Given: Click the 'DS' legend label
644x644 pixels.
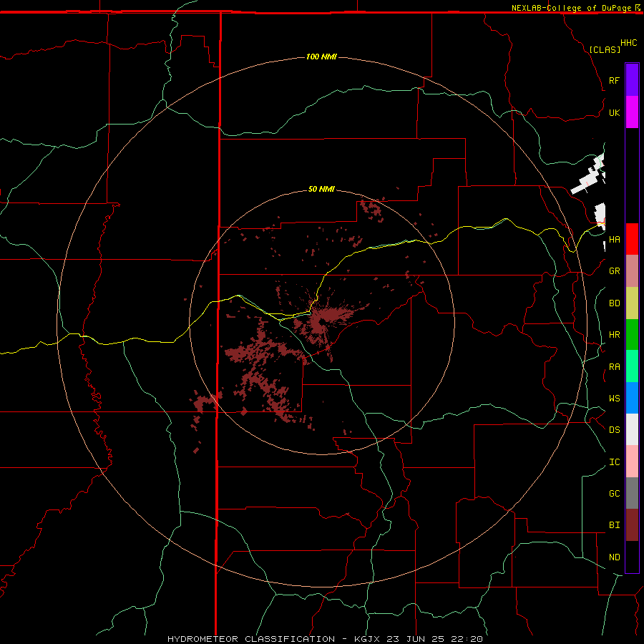Looking at the screenshot, I should (x=614, y=430).
